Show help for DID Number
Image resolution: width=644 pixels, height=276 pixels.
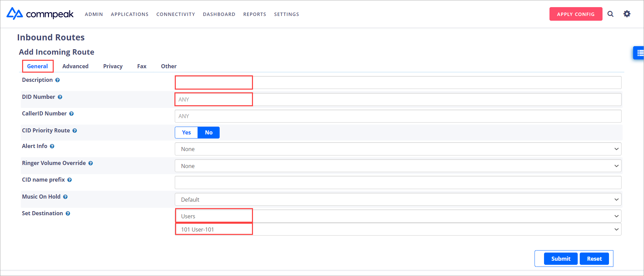(60, 97)
